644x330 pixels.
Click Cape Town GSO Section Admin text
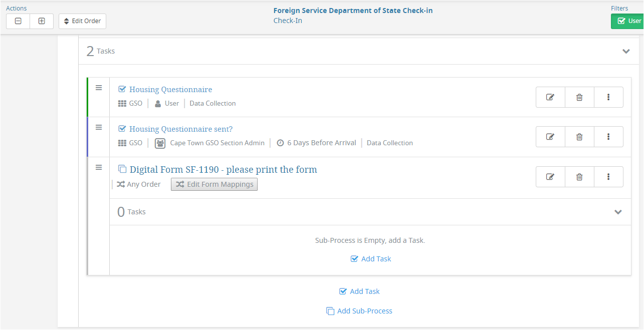click(218, 143)
